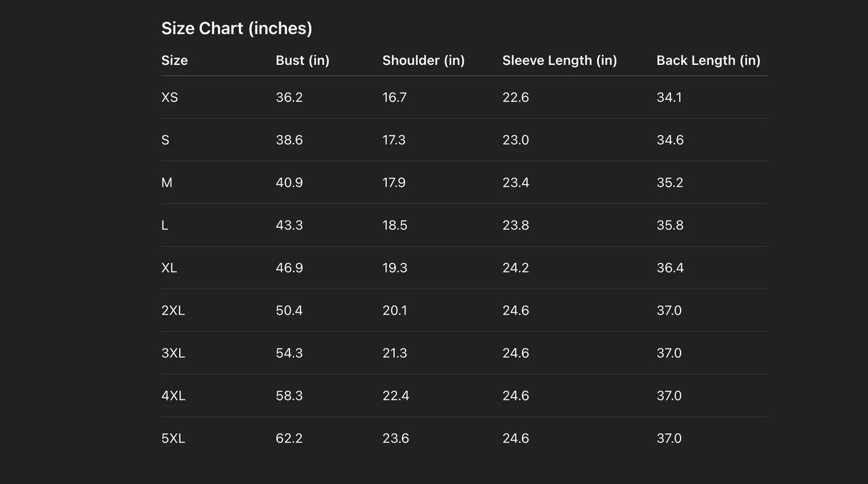
Task: Select the XL size row label
Action: (x=169, y=268)
